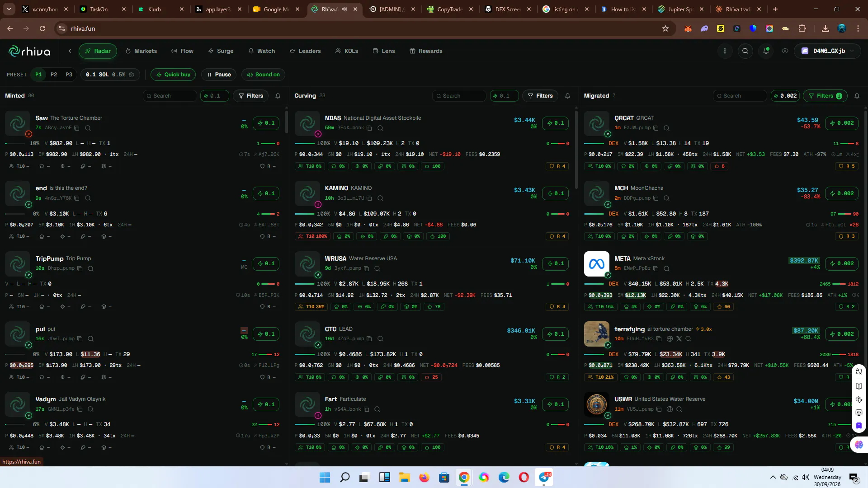Select preset P1
Image resolution: width=868 pixels, height=488 pixels.
[x=38, y=75]
